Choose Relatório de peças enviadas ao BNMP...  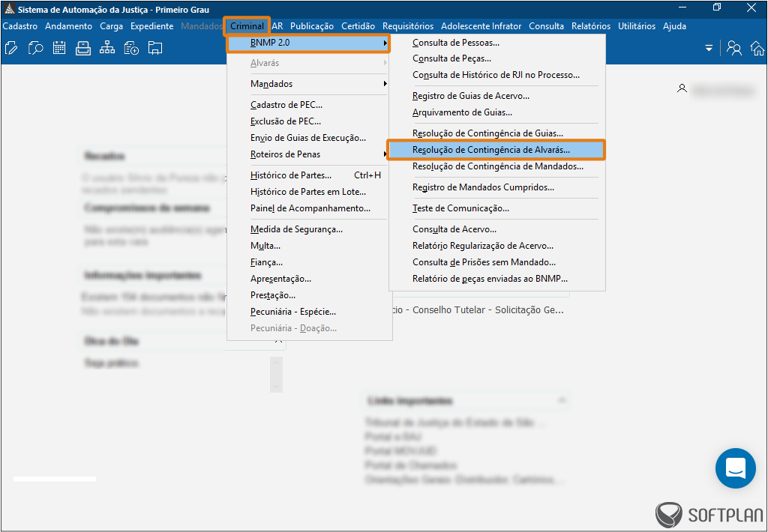coord(497,279)
